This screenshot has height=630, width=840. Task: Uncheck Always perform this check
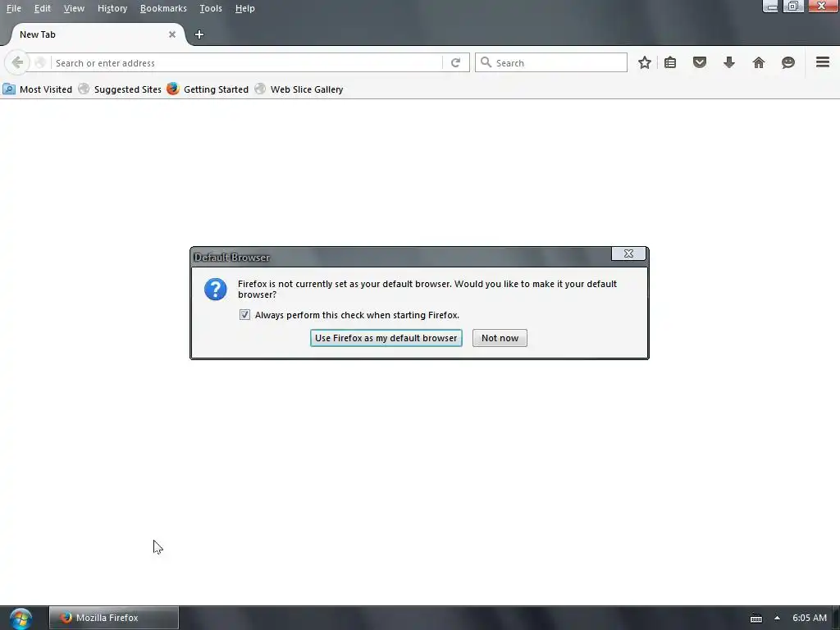(244, 315)
